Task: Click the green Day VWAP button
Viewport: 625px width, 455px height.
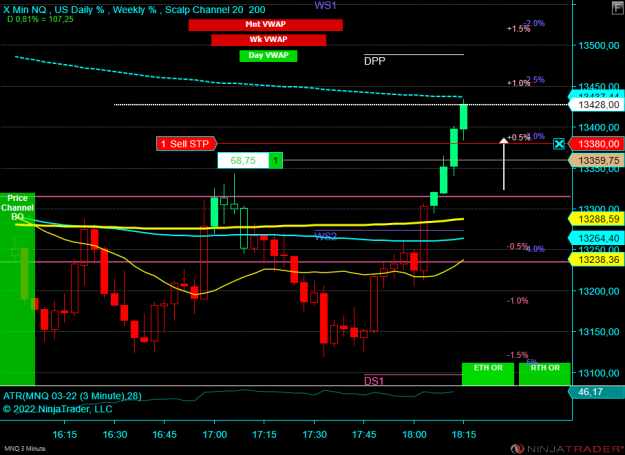Action: 268,55
